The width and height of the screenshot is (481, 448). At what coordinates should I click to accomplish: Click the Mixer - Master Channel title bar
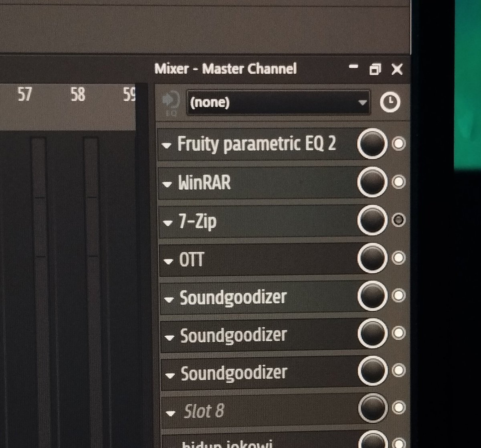225,69
